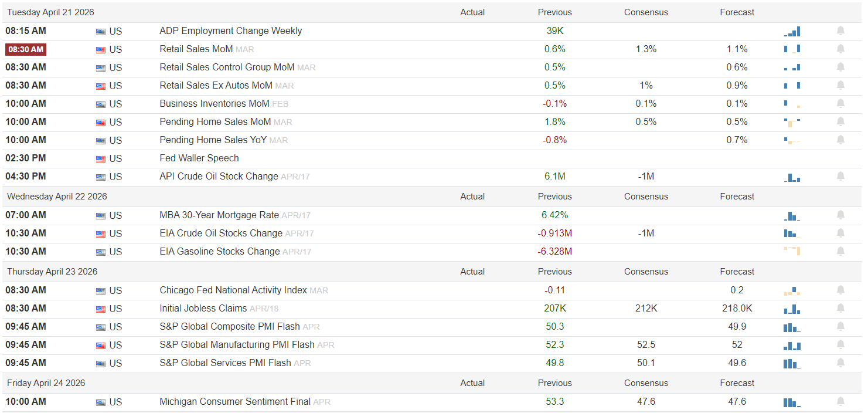Click bell for MBA 30-Year Mortgage Rate
Image resolution: width=868 pixels, height=413 pixels.
point(840,215)
